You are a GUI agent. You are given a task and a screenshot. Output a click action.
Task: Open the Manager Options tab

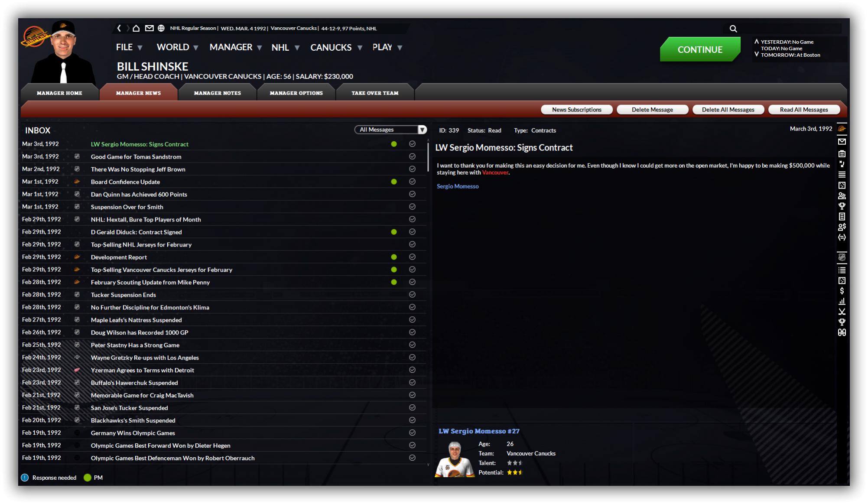click(296, 93)
